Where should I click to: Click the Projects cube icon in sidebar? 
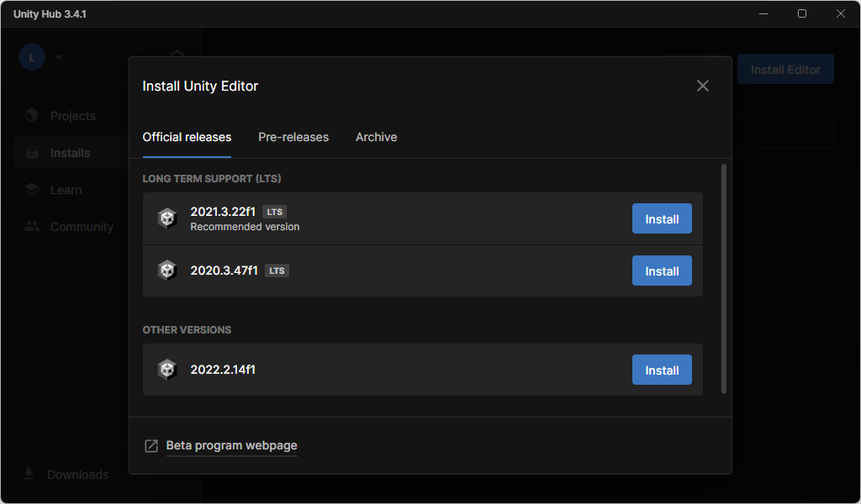(x=32, y=115)
